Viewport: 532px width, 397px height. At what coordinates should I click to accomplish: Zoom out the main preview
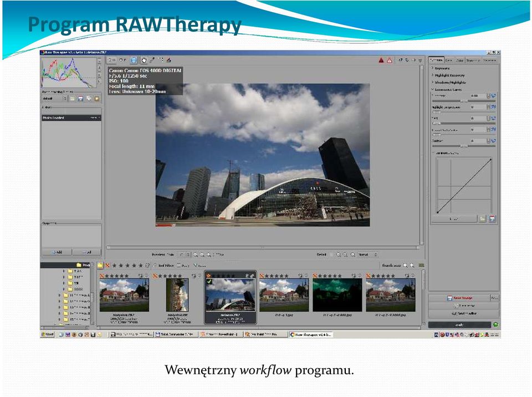click(x=196, y=255)
